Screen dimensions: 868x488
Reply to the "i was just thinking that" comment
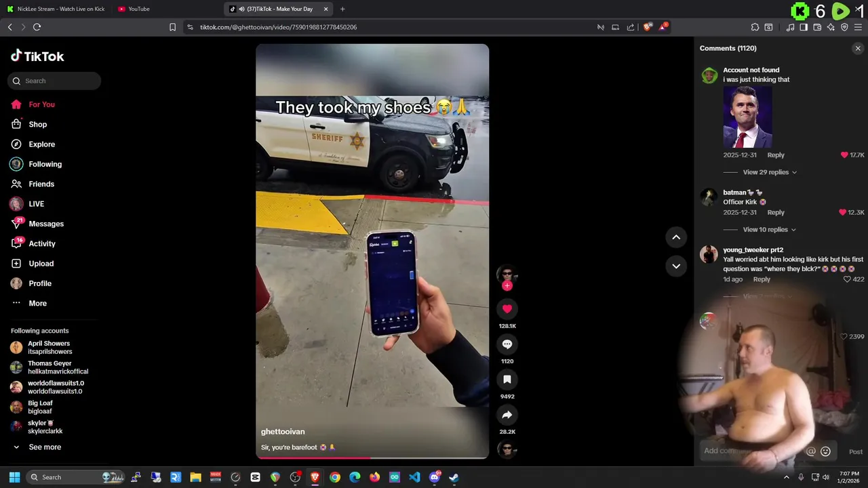tap(776, 155)
